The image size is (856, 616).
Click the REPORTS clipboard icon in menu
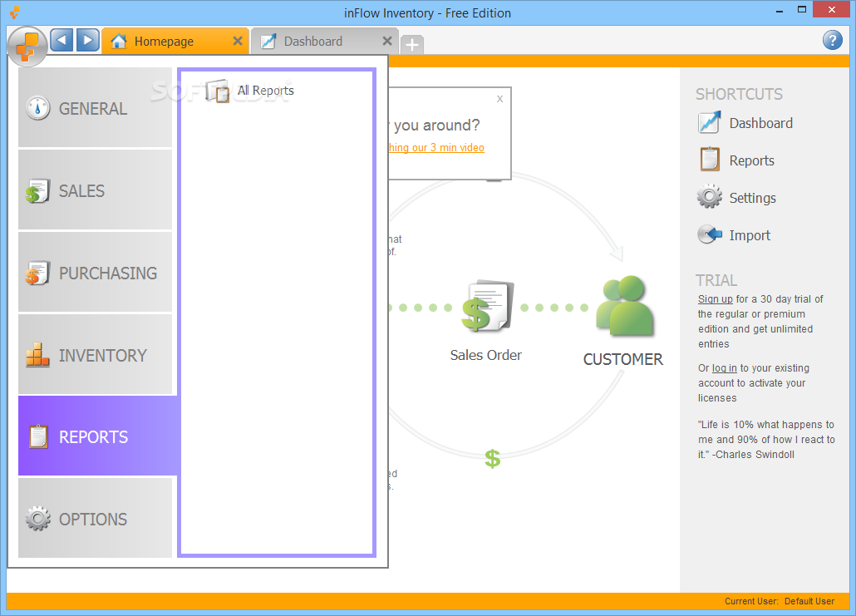38,436
